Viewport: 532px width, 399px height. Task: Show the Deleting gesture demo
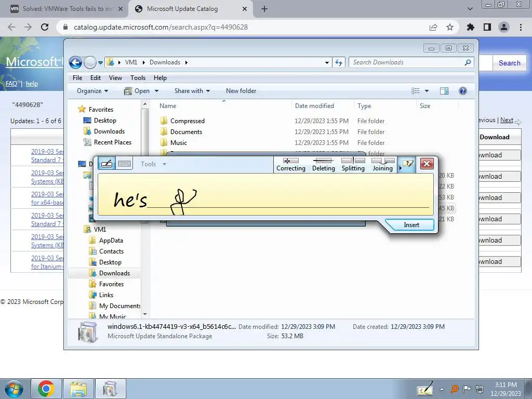[323, 165]
